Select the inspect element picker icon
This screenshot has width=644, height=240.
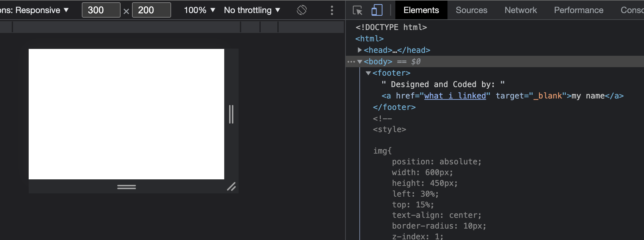click(358, 10)
